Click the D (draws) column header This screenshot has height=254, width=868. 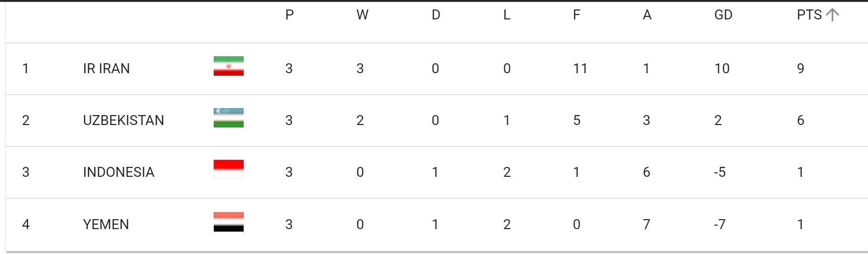click(x=436, y=15)
